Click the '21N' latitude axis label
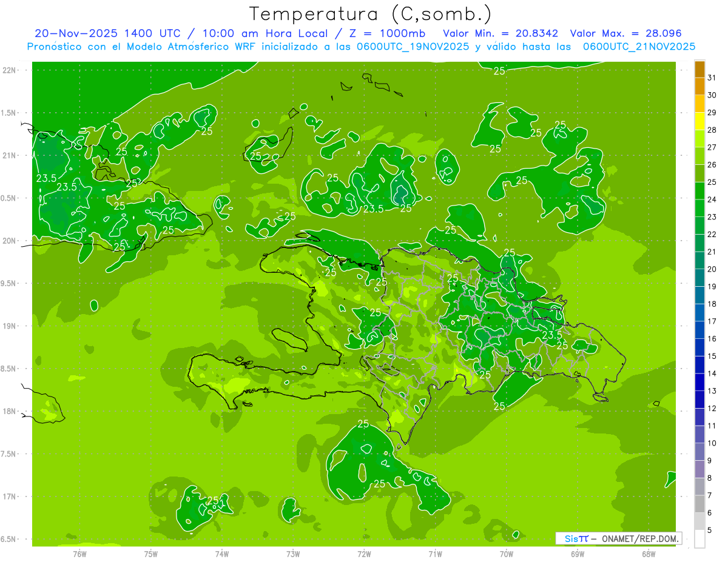The image size is (728, 562). coord(10,155)
